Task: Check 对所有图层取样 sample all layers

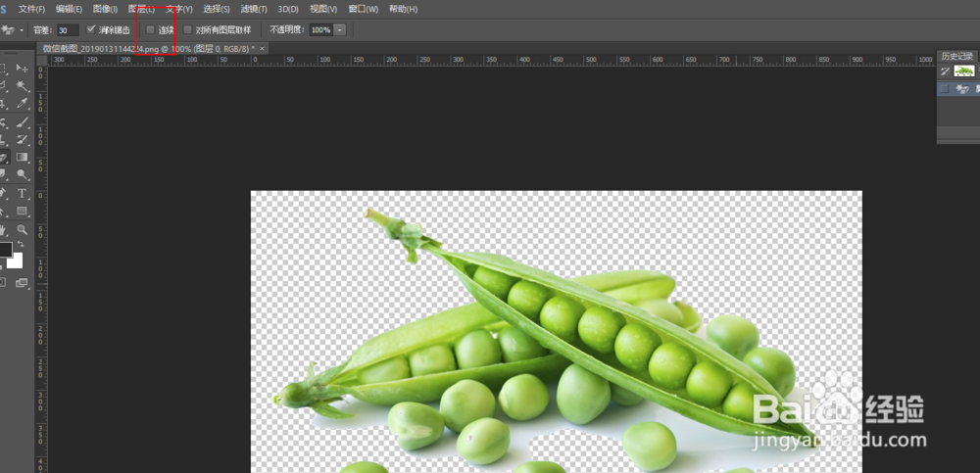Action: (187, 29)
